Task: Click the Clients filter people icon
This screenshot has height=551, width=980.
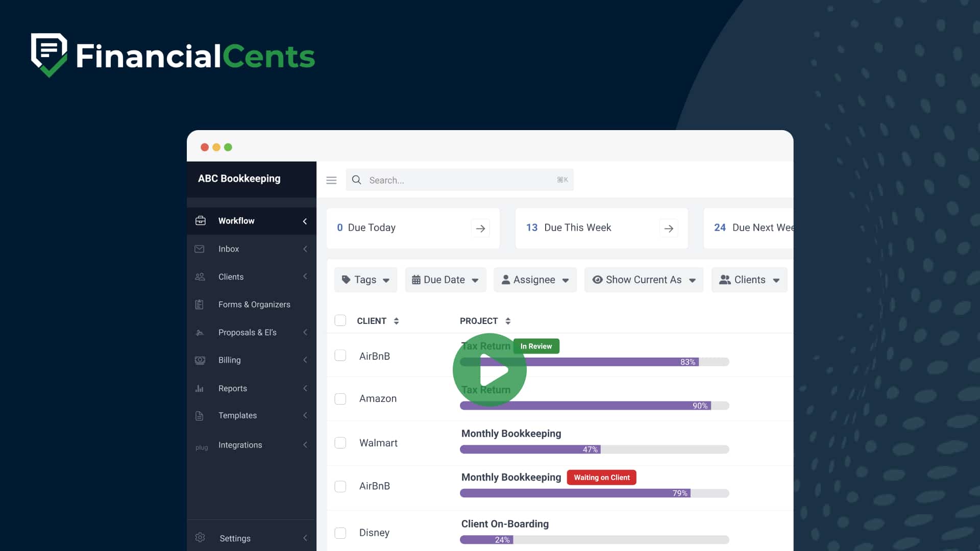Action: [725, 280]
